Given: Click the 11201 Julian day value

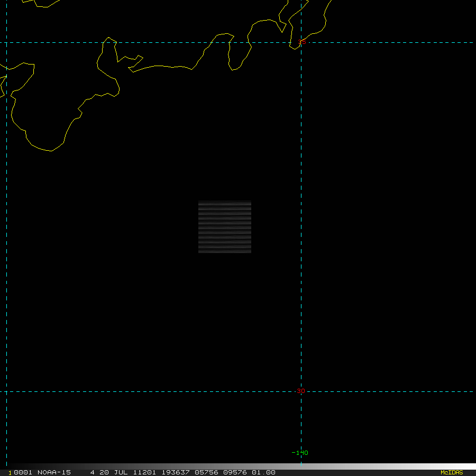Looking at the screenshot, I should point(142,472).
